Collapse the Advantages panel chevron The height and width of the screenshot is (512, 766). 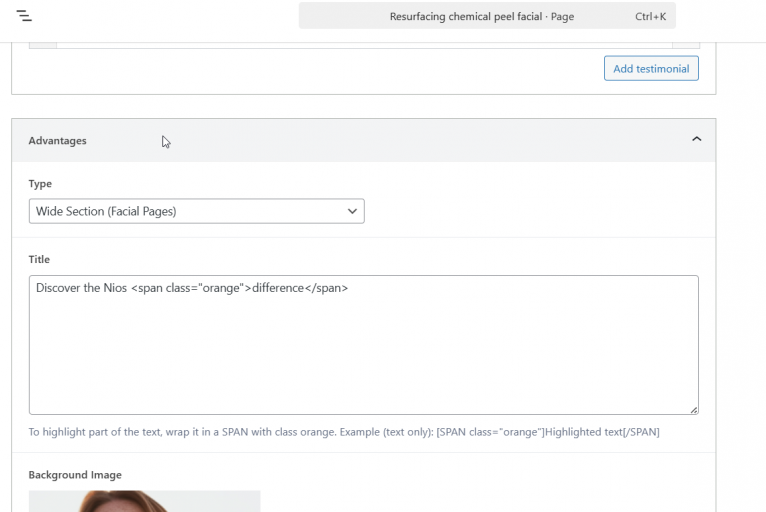[x=697, y=139]
